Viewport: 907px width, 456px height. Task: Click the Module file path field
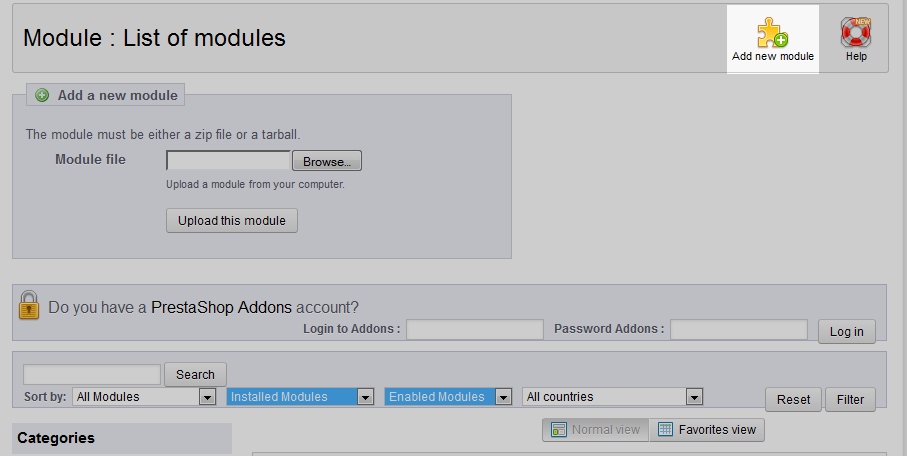point(229,161)
